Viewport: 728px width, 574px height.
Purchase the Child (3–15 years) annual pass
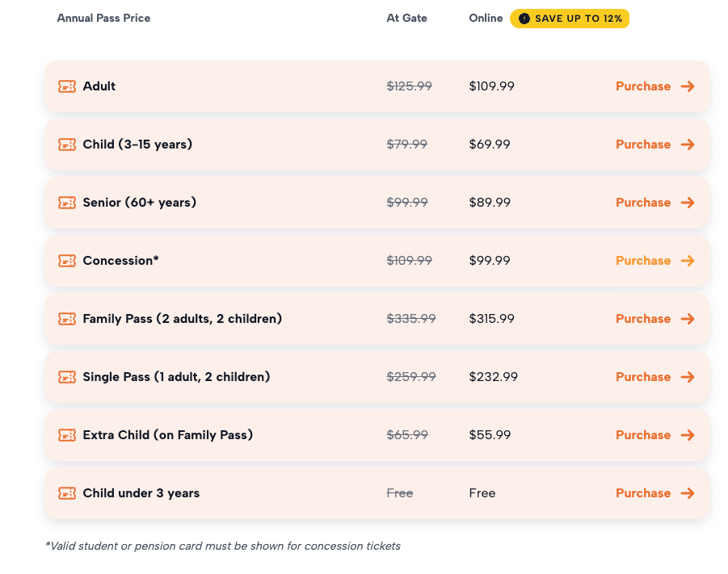[x=643, y=145]
